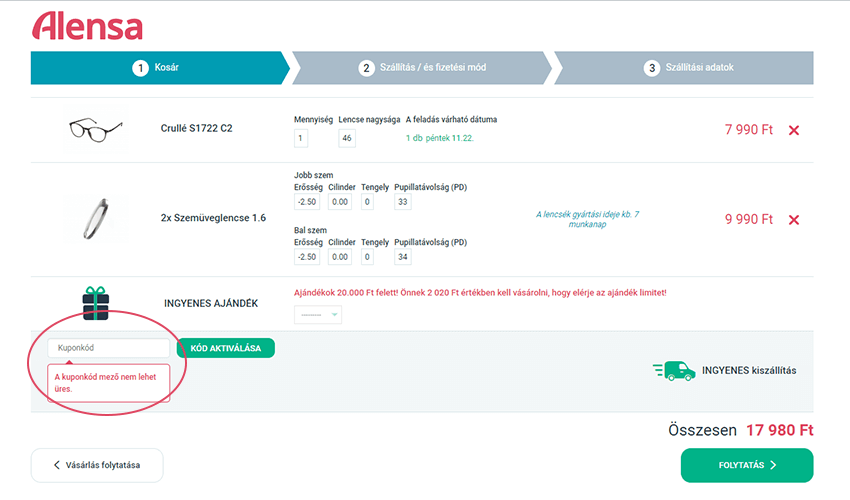Open the Crullé S1722 C2 product name
The width and height of the screenshot is (850, 500).
[196, 129]
